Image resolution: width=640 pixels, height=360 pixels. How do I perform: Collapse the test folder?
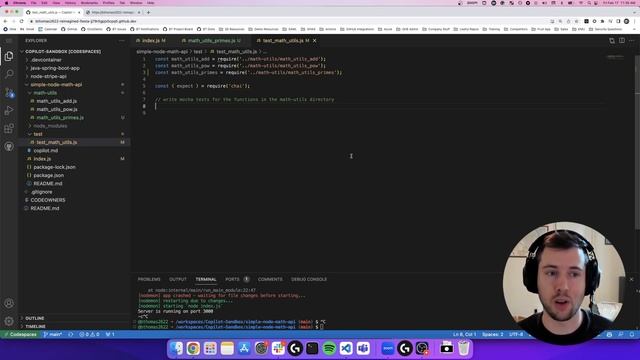pyautogui.click(x=38, y=134)
